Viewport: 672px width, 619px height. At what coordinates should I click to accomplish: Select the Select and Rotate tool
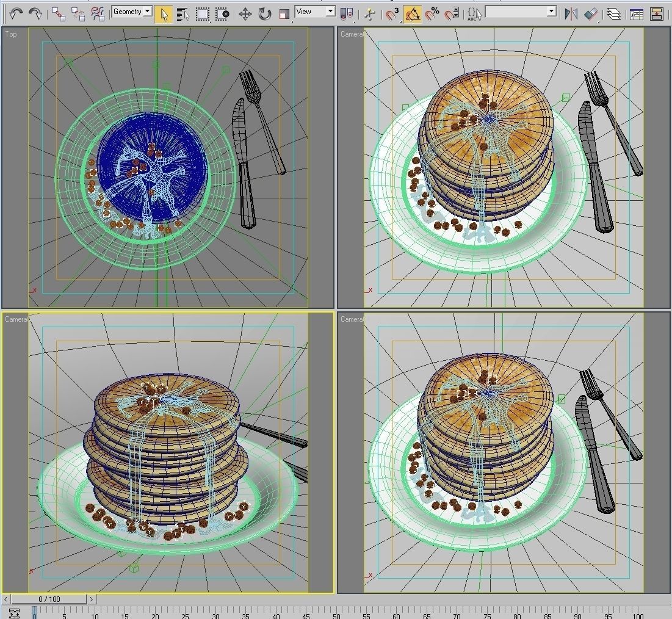265,15
